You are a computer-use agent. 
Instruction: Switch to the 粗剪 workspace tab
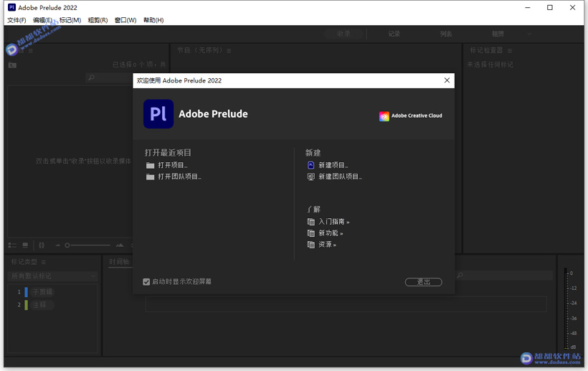[x=498, y=34]
